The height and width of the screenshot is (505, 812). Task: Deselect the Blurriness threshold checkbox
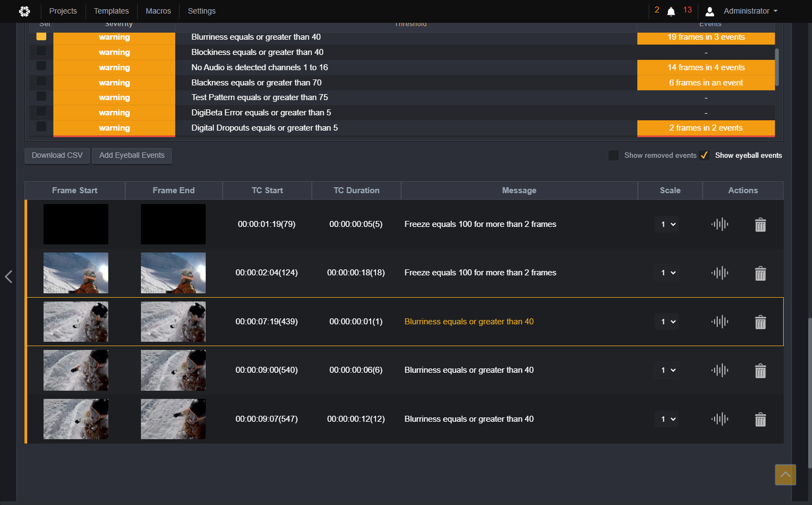pyautogui.click(x=41, y=36)
